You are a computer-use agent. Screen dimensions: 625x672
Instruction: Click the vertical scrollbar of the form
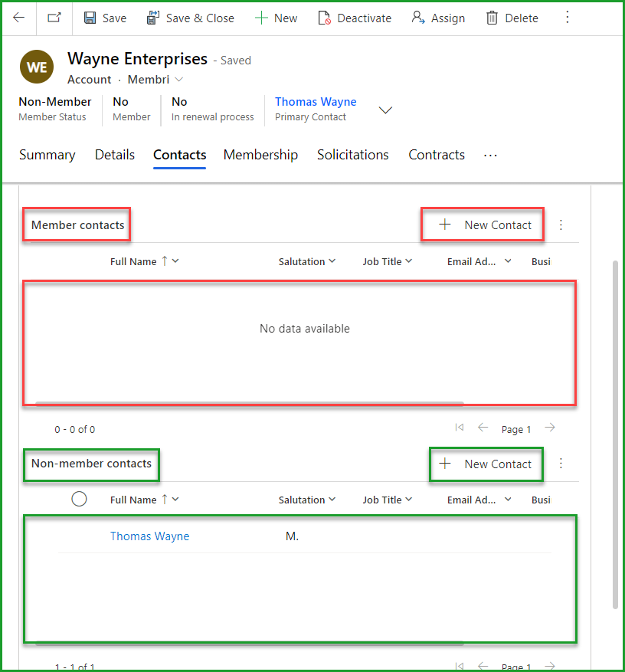615,429
